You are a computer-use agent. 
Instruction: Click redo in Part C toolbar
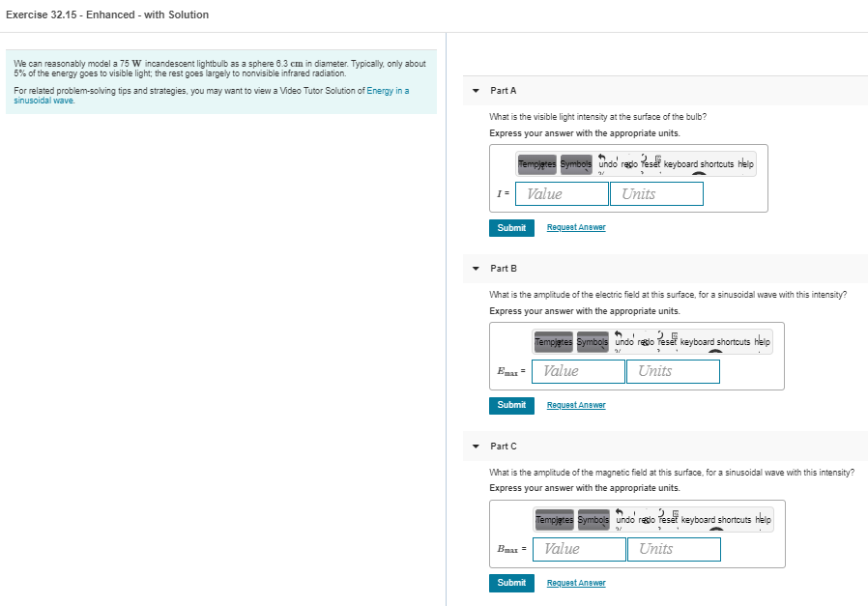tap(647, 520)
